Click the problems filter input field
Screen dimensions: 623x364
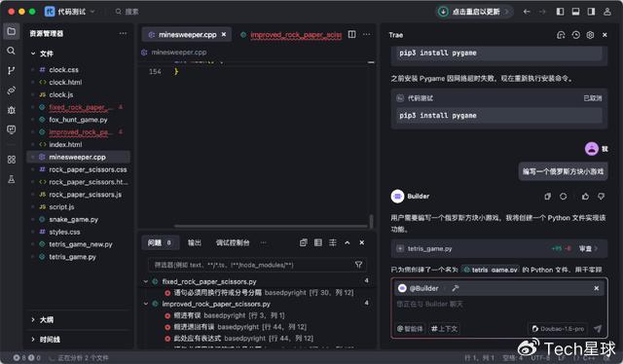click(250, 265)
